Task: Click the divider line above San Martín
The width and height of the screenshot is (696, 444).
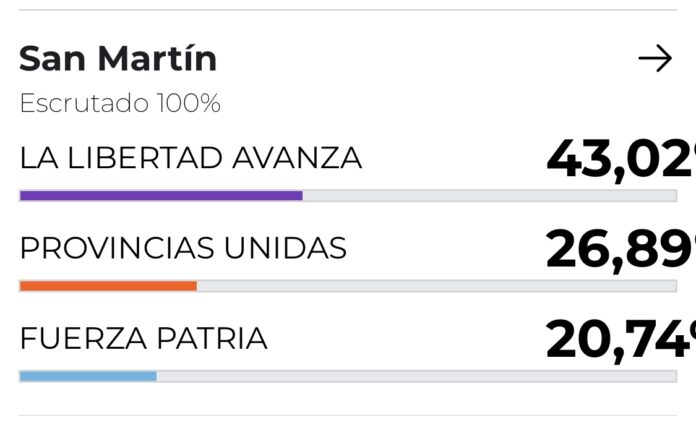Action: tap(348, 10)
